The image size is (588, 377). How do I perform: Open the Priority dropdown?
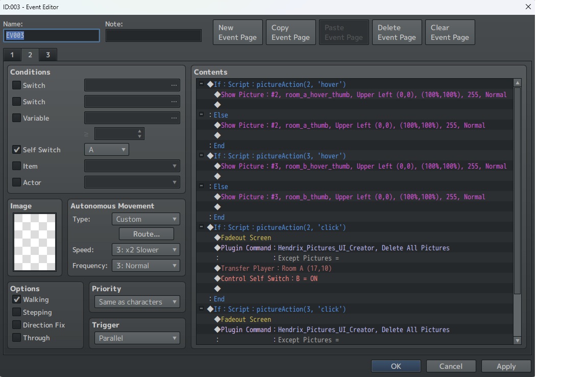[137, 302]
